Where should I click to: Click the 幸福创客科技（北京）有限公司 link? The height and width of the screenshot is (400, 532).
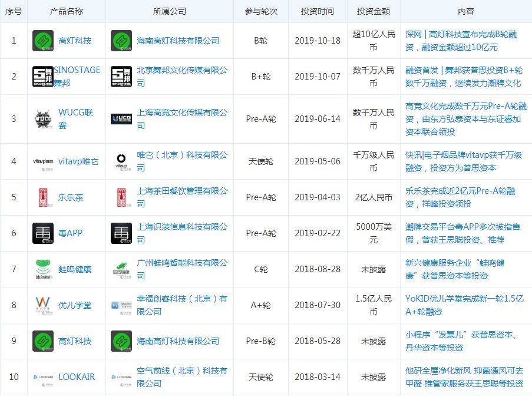(182, 305)
